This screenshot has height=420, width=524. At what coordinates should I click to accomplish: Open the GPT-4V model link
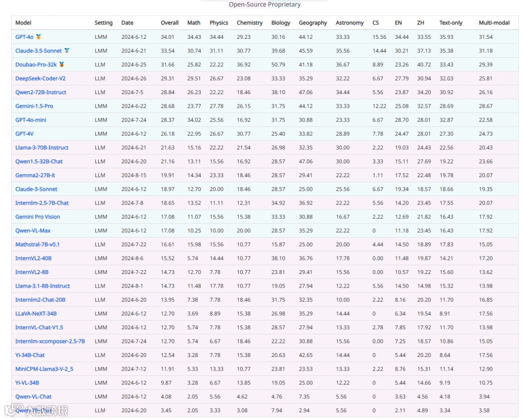tap(24, 134)
